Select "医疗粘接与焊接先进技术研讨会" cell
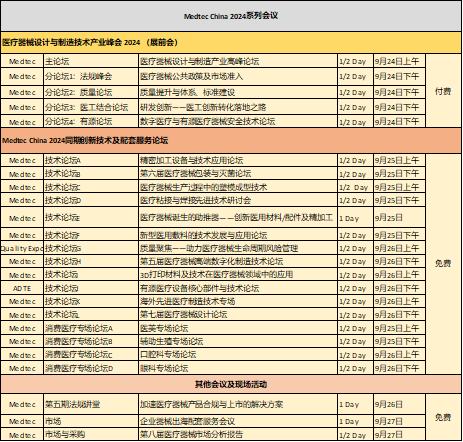Image resolution: width=463 pixels, height=442 pixels. point(238,200)
